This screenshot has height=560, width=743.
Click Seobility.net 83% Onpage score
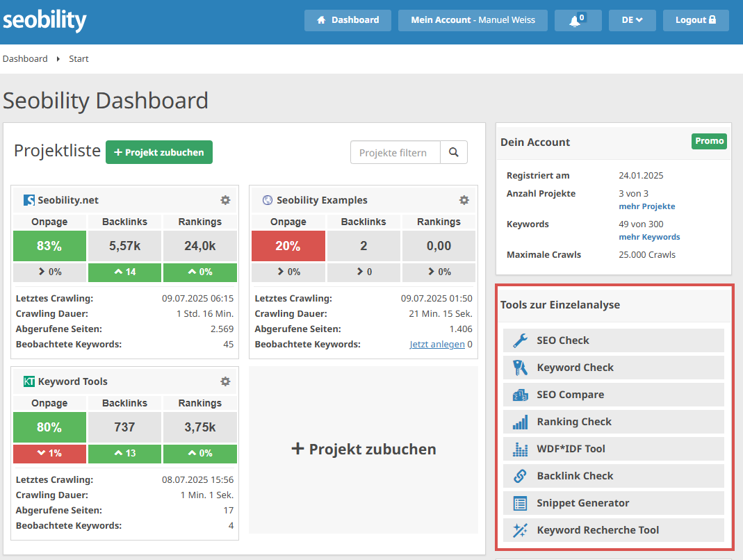pyautogui.click(x=50, y=246)
